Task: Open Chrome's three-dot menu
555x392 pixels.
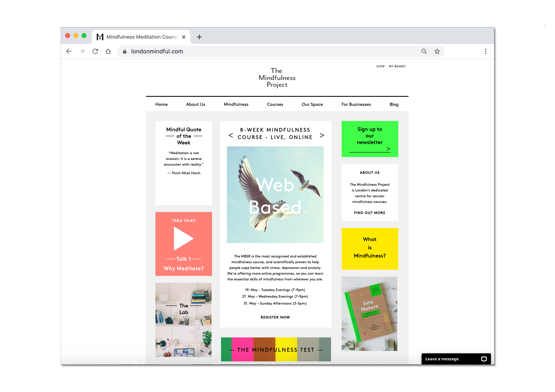Action: click(485, 51)
